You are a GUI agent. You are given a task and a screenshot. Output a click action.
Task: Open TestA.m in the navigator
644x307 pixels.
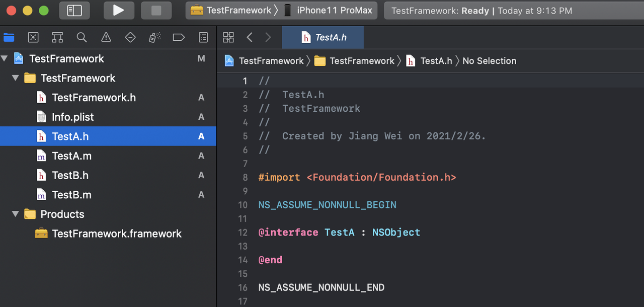[x=108, y=156]
